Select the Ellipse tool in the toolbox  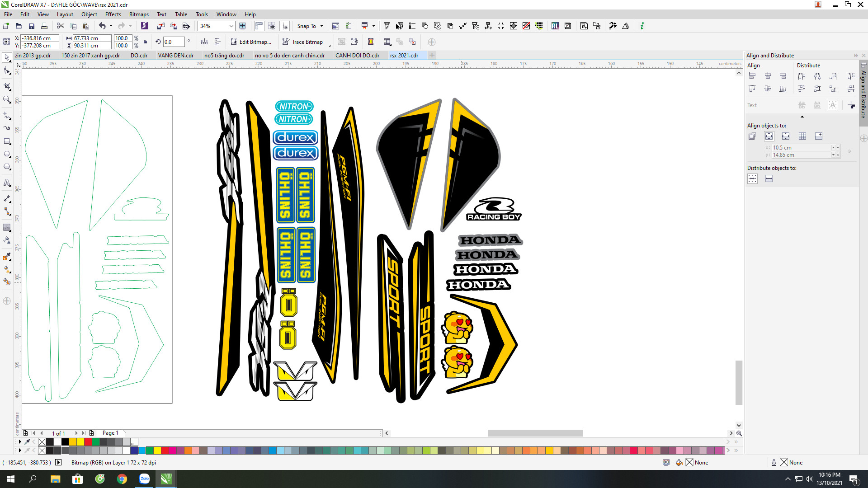click(7, 154)
